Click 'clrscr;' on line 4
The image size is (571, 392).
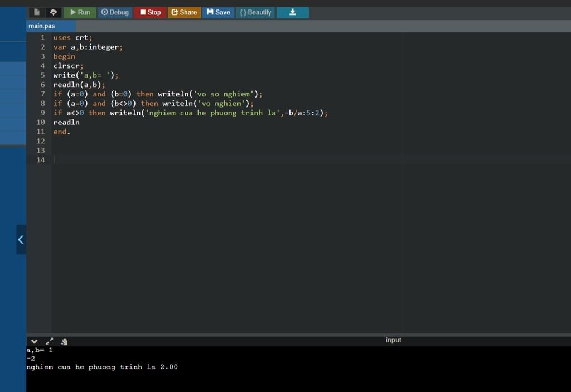pos(69,66)
